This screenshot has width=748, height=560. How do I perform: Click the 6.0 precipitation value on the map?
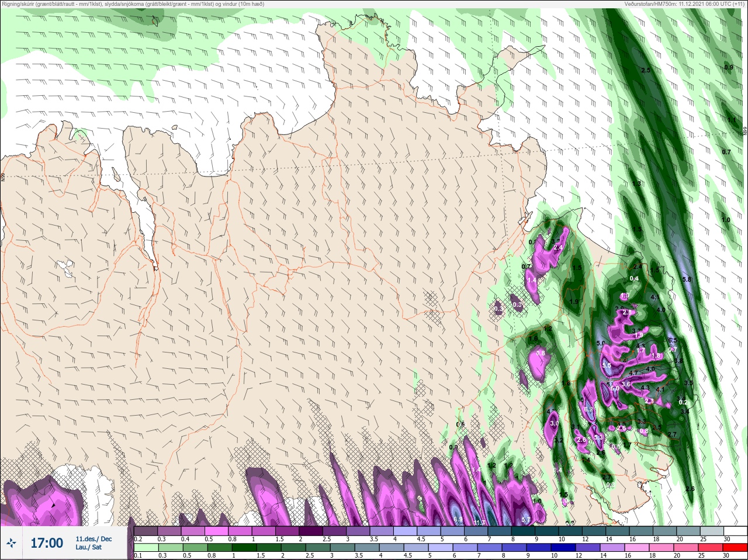615,388
